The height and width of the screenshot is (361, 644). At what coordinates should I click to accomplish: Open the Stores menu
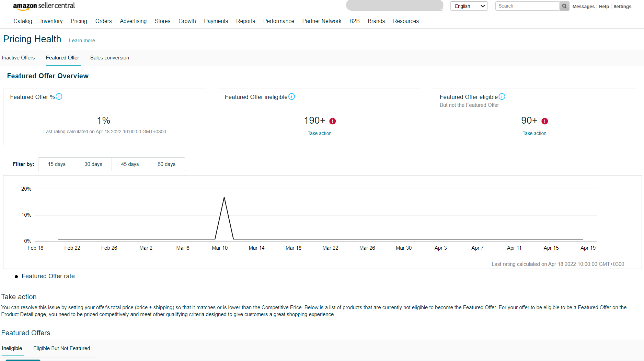click(x=163, y=21)
